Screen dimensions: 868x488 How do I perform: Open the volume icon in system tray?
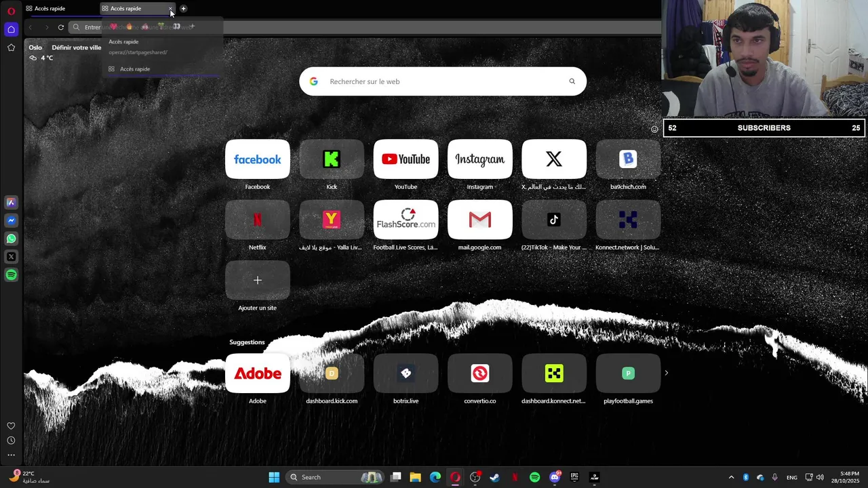pos(821,477)
